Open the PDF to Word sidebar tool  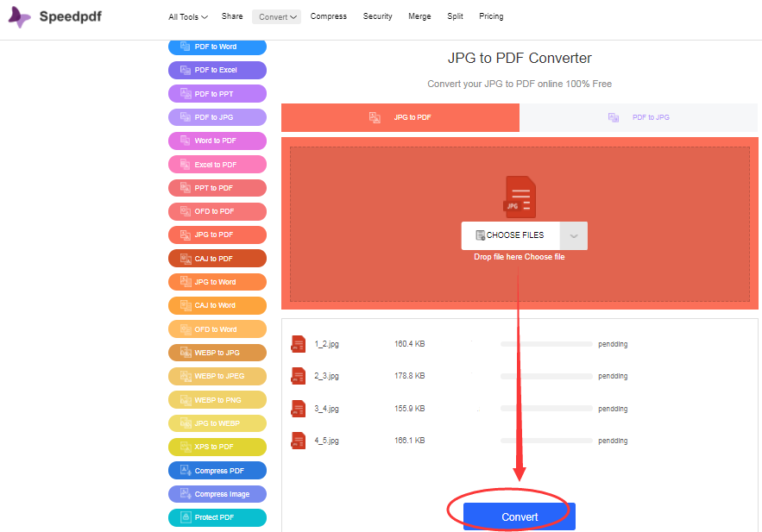tap(217, 47)
